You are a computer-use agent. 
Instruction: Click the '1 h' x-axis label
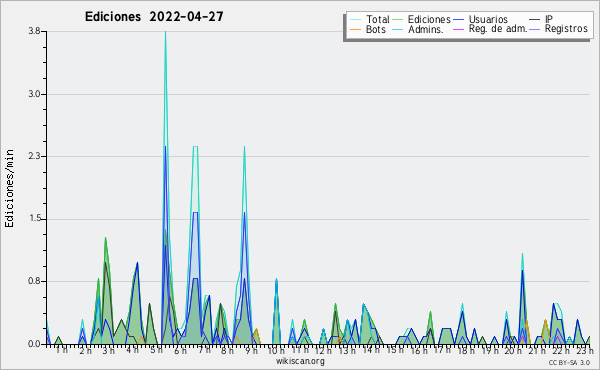tap(62, 349)
